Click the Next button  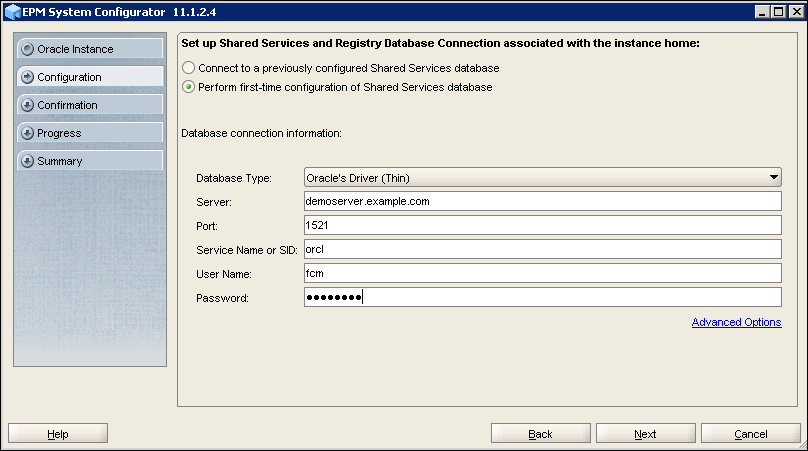[646, 433]
